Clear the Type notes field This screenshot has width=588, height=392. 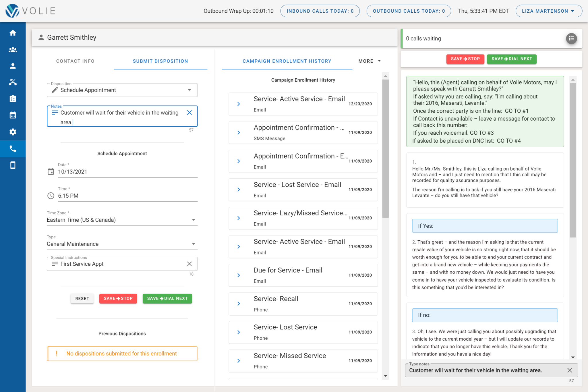(x=570, y=370)
